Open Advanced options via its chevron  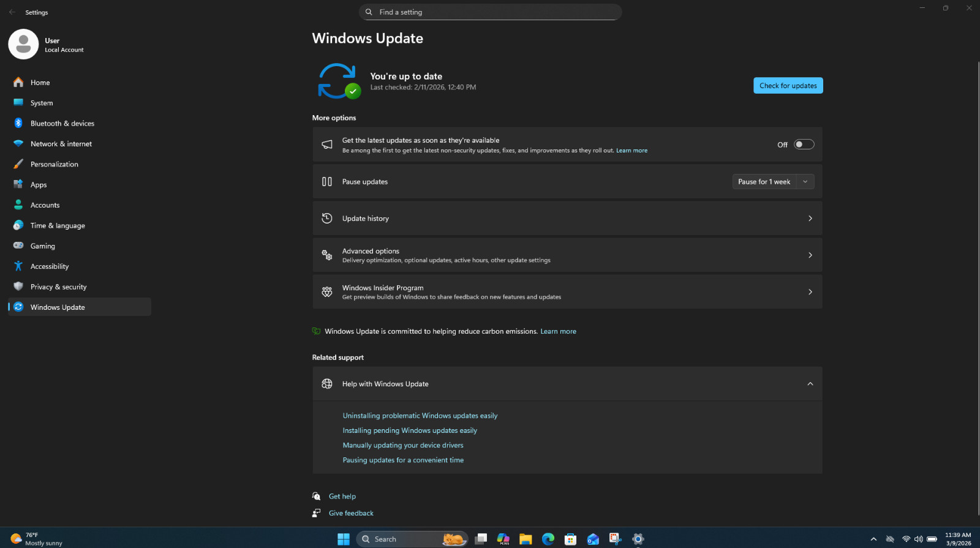coord(810,255)
